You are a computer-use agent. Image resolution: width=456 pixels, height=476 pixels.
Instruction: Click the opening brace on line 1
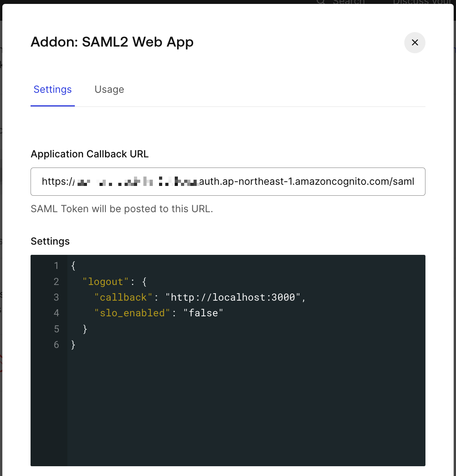[73, 266]
